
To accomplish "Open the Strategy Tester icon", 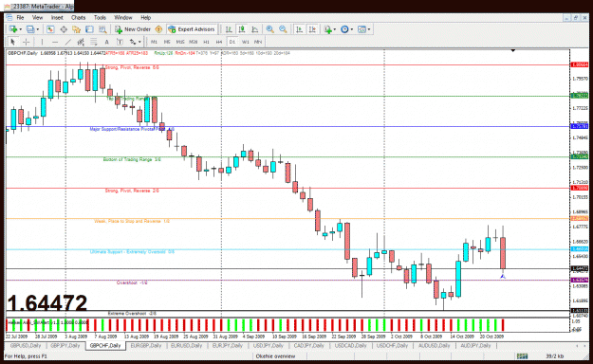I will pyautogui.click(x=102, y=29).
